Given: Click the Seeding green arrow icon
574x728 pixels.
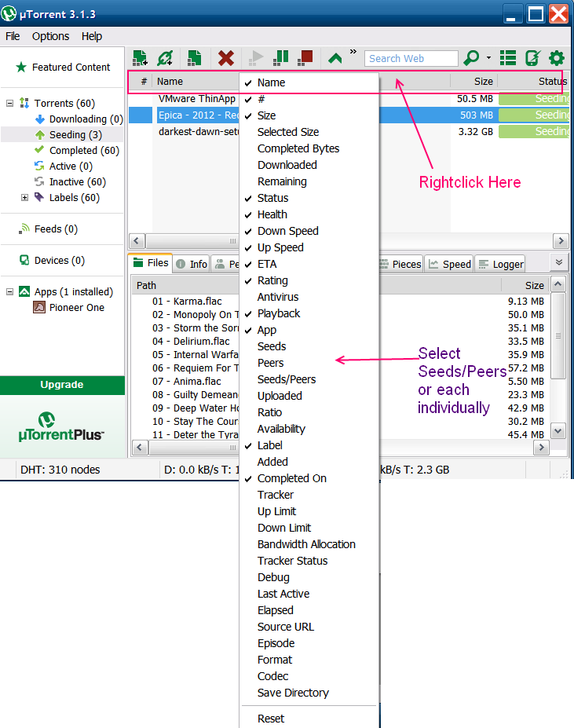Looking at the screenshot, I should [x=40, y=135].
